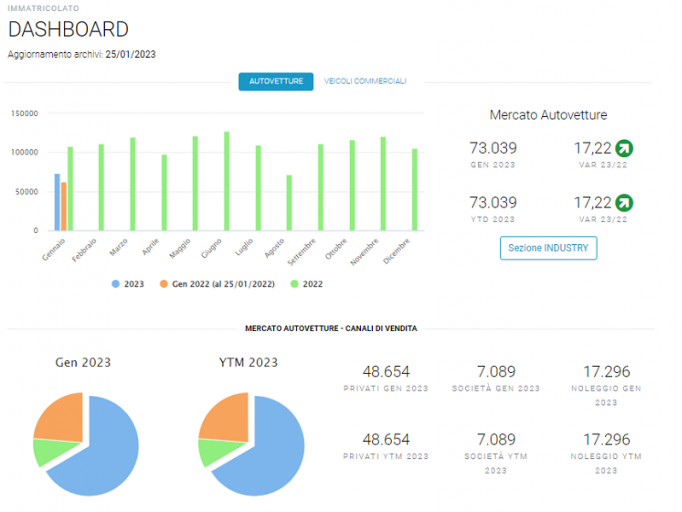Viewport: 682px width, 512px height.
Task: Select the orange Gennaio 2022 partial bar
Action: coord(64,207)
